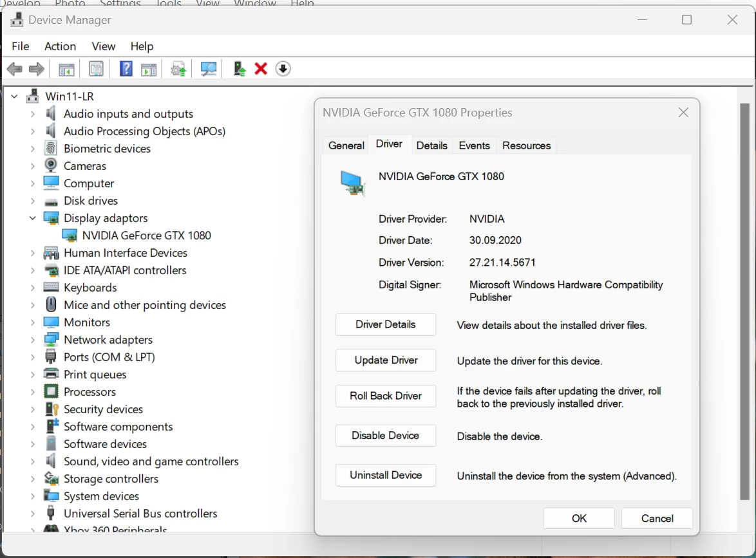Click the Back arrow toolbar icon
Image resolution: width=756 pixels, height=558 pixels.
tap(14, 69)
